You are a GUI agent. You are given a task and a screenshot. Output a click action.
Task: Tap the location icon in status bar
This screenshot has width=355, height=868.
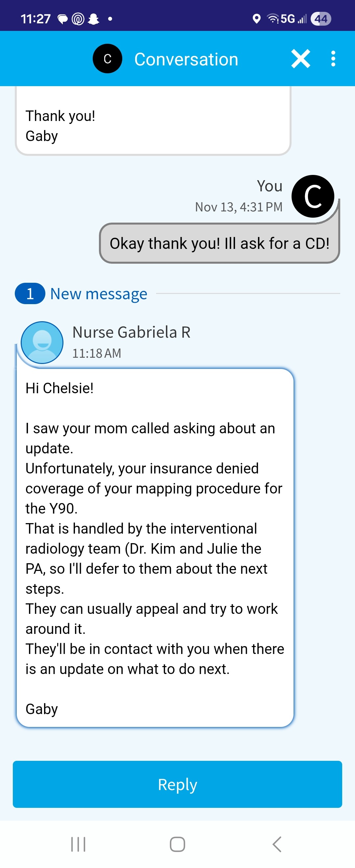(256, 19)
